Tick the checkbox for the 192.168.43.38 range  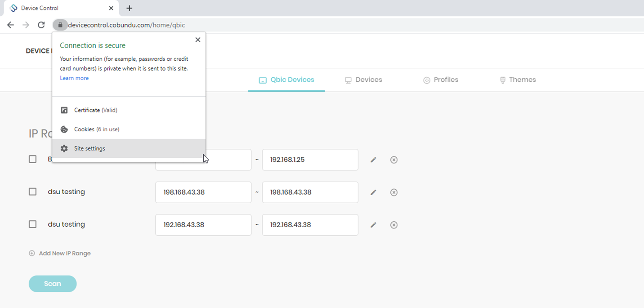pos(32,224)
